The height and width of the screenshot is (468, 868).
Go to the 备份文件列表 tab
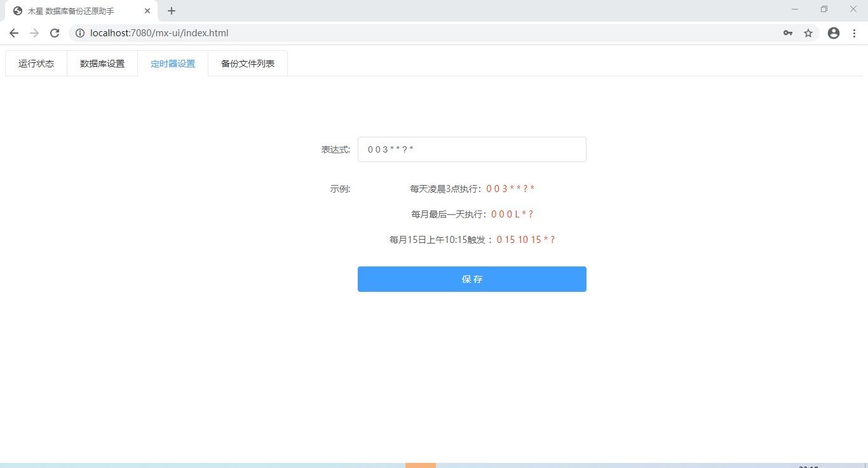click(x=248, y=64)
